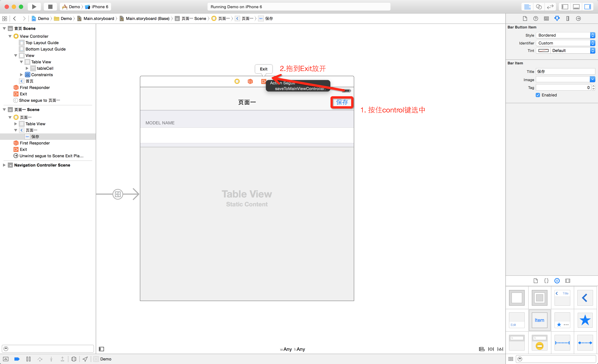Viewport: 598px width, 364px height.
Task: Click the Run (play) button
Action: click(34, 7)
